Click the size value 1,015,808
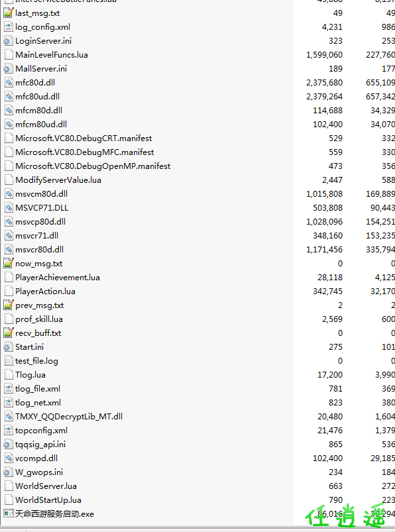The height and width of the screenshot is (532, 395). 324,193
